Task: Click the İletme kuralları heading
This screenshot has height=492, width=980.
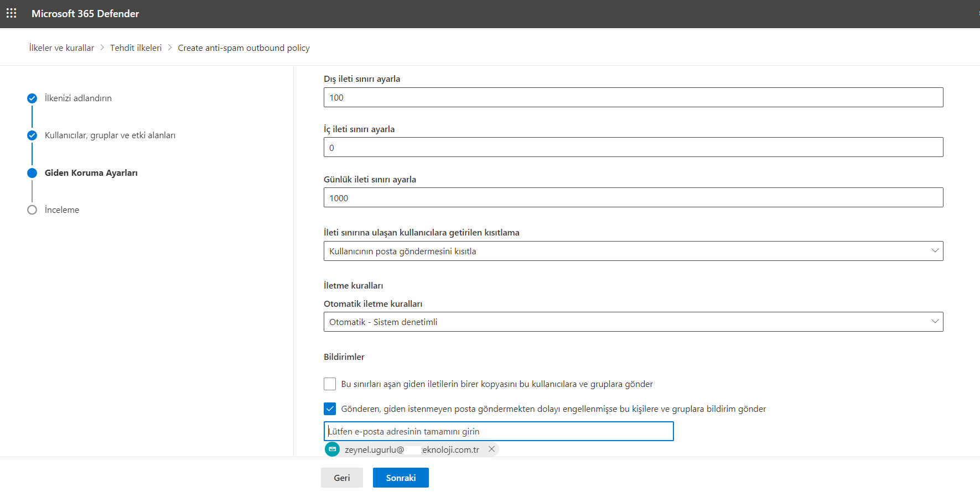Action: tap(353, 286)
